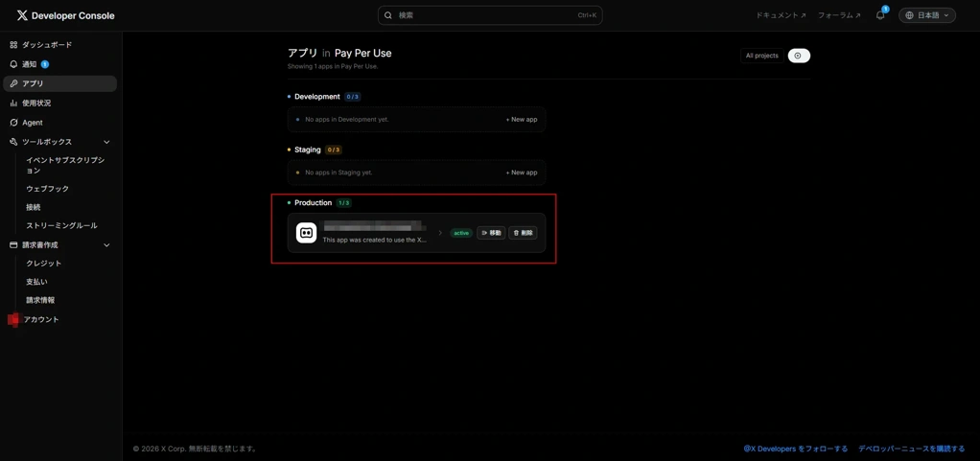Click the @X Developers をフォローする link
Viewport: 980px width, 461px height.
(796, 449)
